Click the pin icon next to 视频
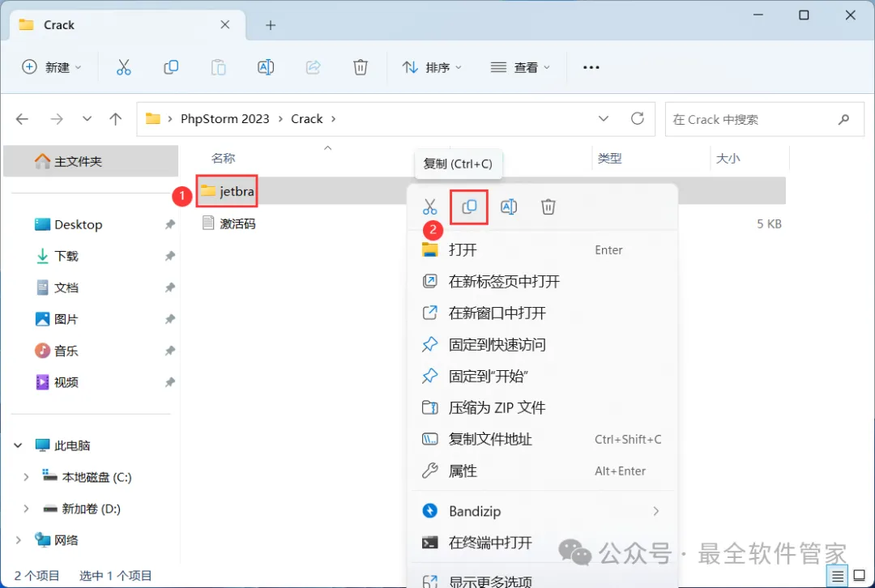Image resolution: width=875 pixels, height=588 pixels. pos(169,383)
